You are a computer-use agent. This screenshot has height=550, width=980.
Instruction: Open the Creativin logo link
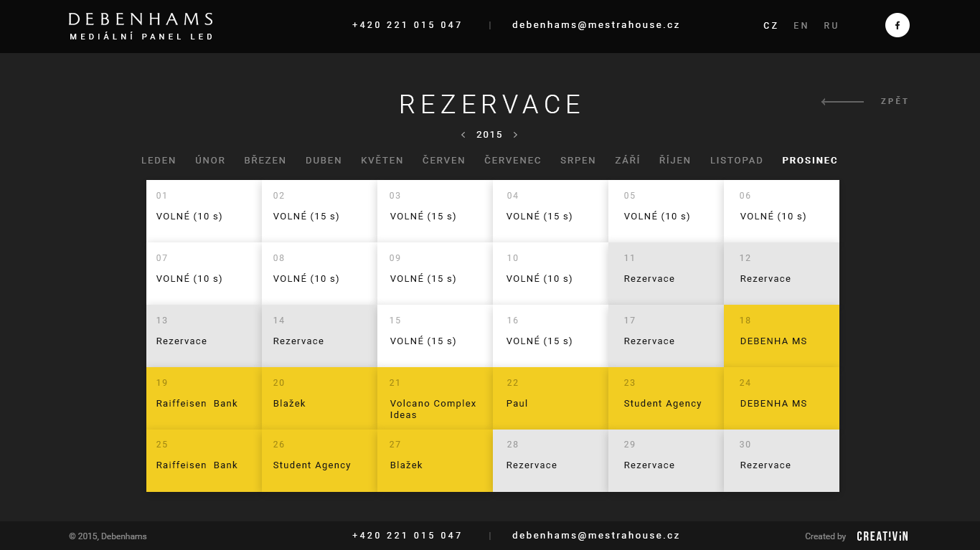(882, 536)
